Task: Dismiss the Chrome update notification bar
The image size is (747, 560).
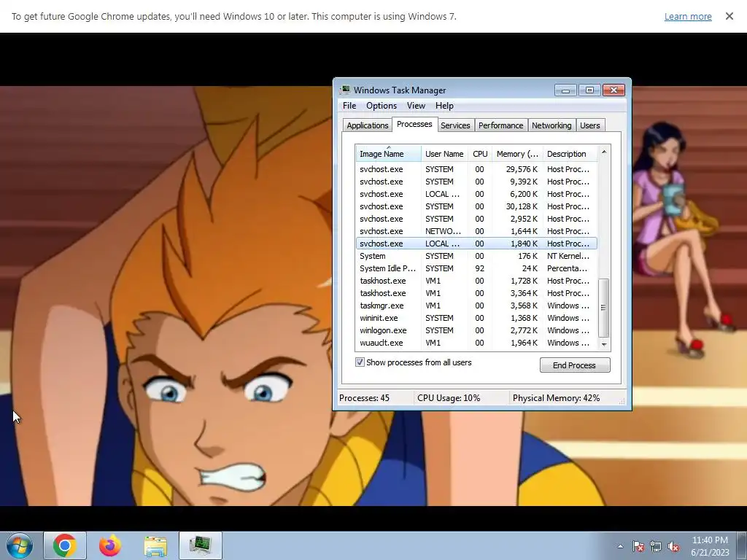Action: pyautogui.click(x=729, y=16)
